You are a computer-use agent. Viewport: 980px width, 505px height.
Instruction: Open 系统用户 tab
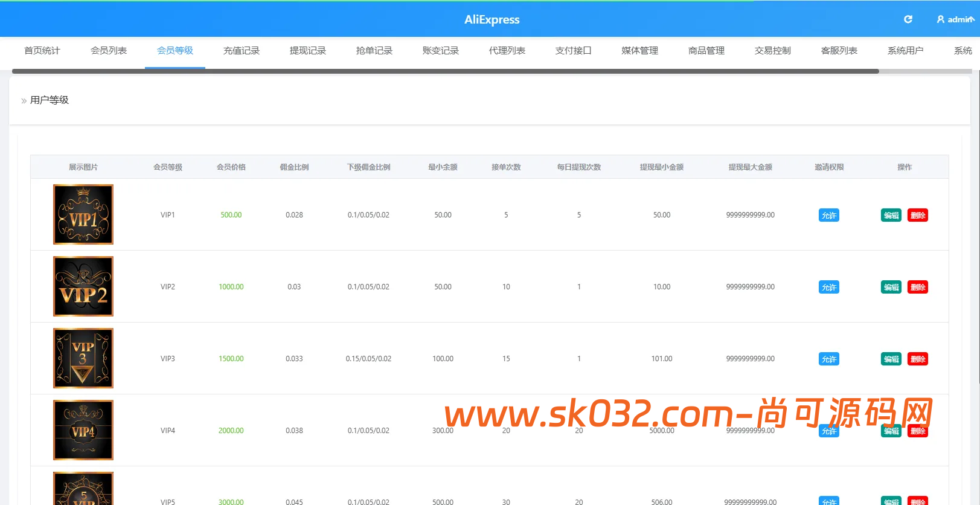click(906, 51)
